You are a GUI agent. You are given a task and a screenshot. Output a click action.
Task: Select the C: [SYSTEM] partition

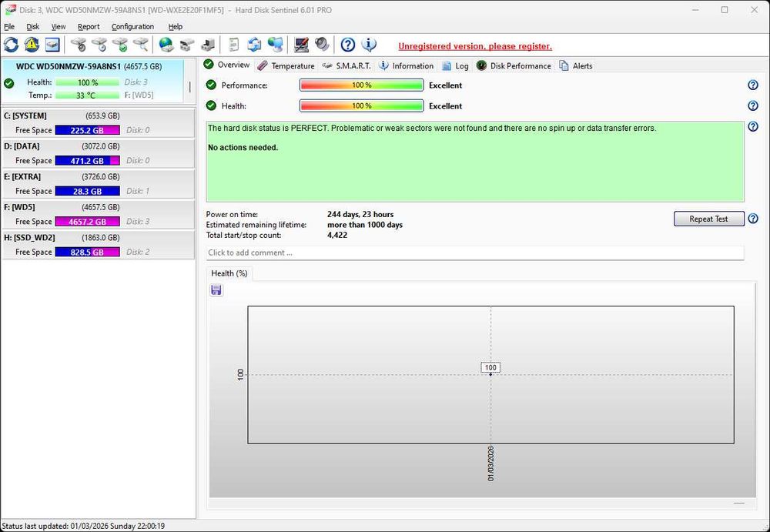98,123
